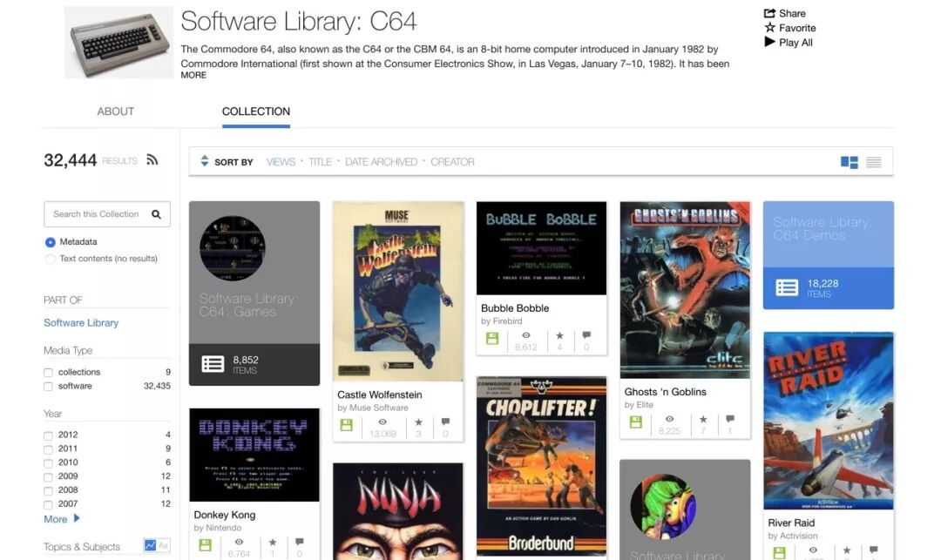
Task: Check the 2008 year checkbox
Action: pos(48,490)
